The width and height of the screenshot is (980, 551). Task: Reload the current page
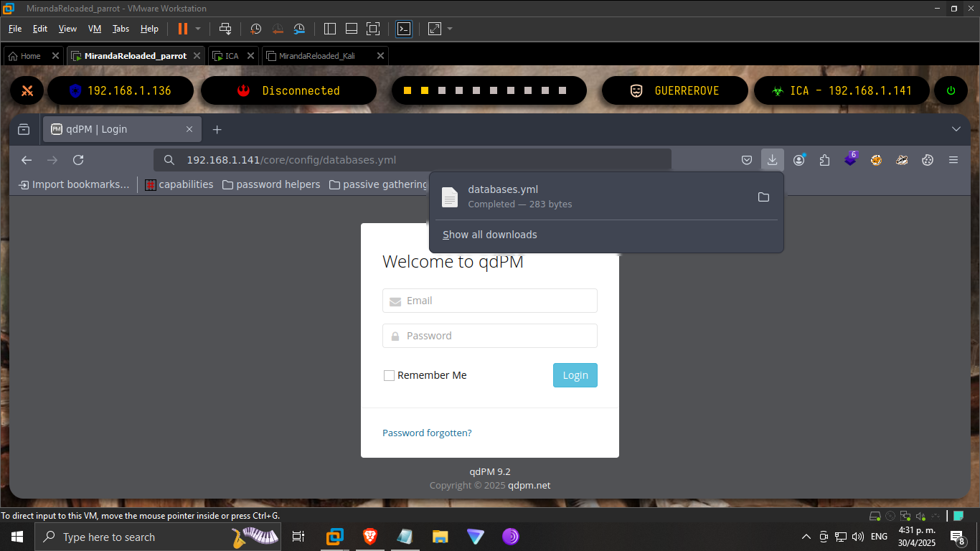pos(78,160)
